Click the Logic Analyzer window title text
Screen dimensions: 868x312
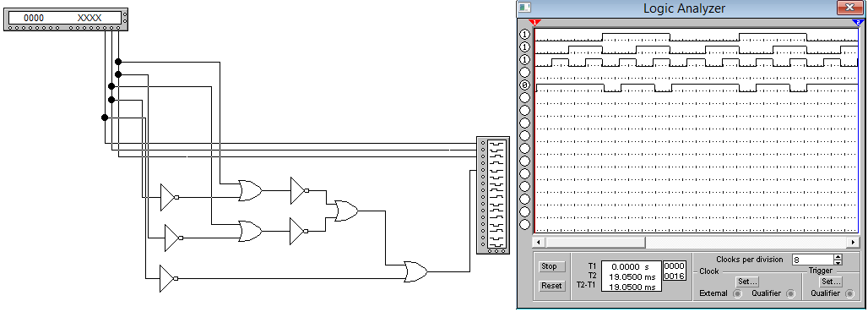[684, 8]
